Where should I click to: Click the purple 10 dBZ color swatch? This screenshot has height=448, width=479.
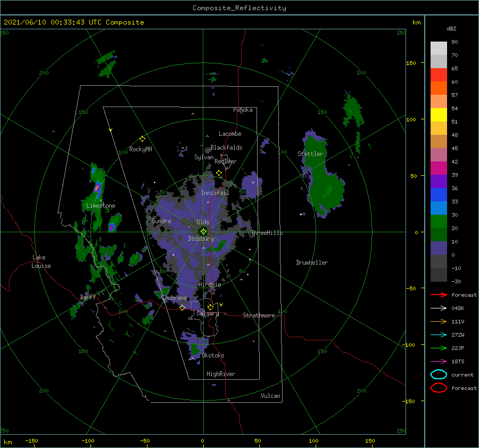439,248
